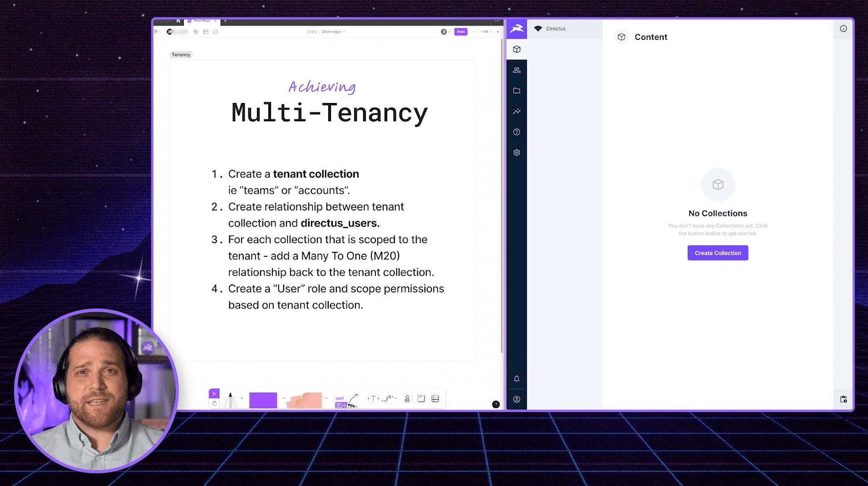Open the Directus Content module
The height and width of the screenshot is (486, 868).
[517, 49]
